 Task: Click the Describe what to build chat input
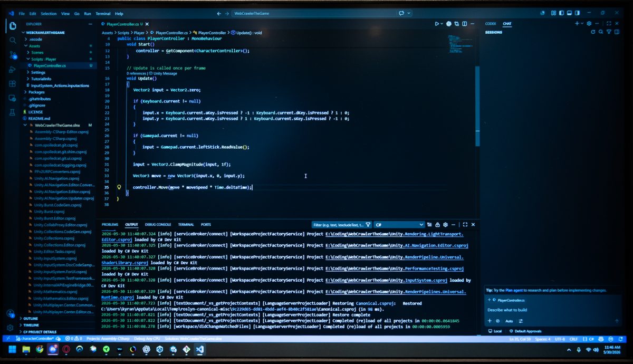[552, 310]
